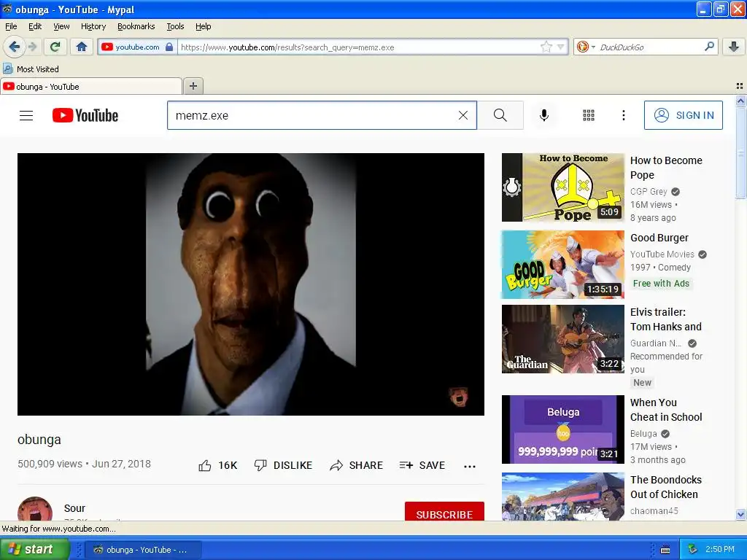Open the History menu
The image size is (747, 560).
tap(93, 27)
